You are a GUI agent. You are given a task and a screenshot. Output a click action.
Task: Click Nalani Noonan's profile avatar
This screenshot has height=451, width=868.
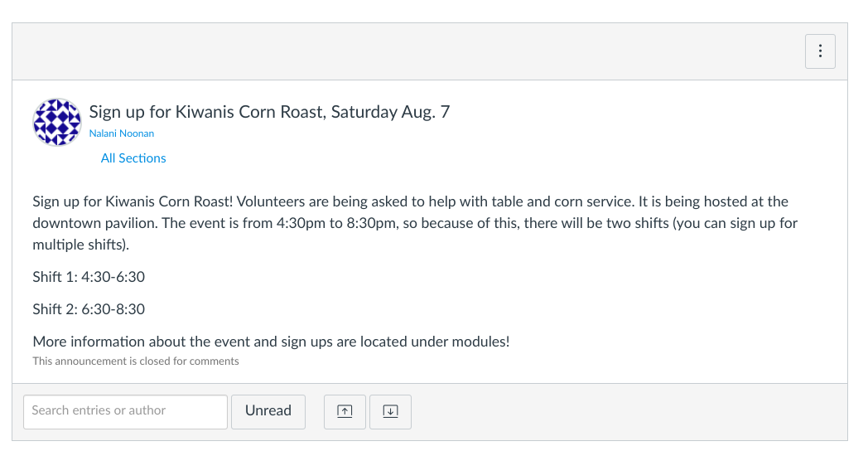pyautogui.click(x=56, y=122)
